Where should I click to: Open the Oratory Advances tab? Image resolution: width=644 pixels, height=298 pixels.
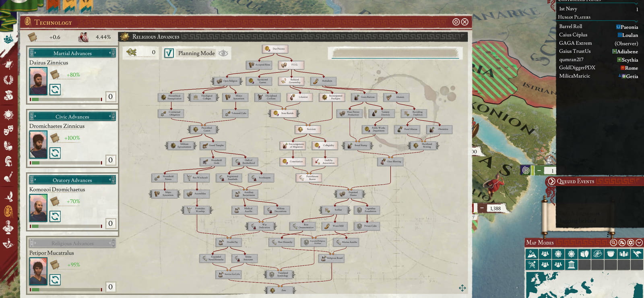coord(72,180)
